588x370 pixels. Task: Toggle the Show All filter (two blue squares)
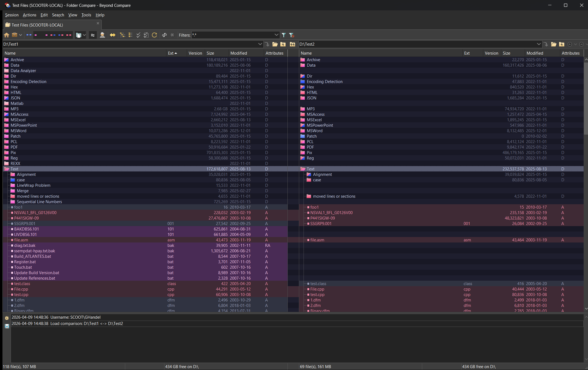(x=29, y=35)
